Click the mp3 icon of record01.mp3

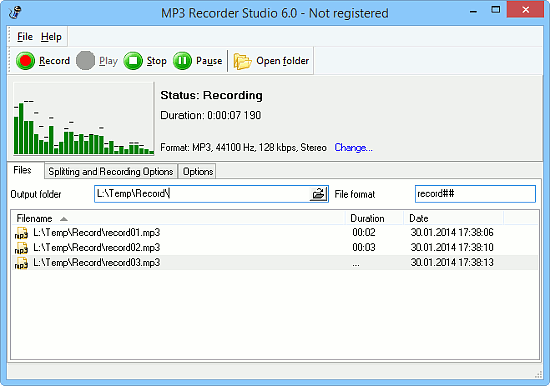[x=21, y=233]
